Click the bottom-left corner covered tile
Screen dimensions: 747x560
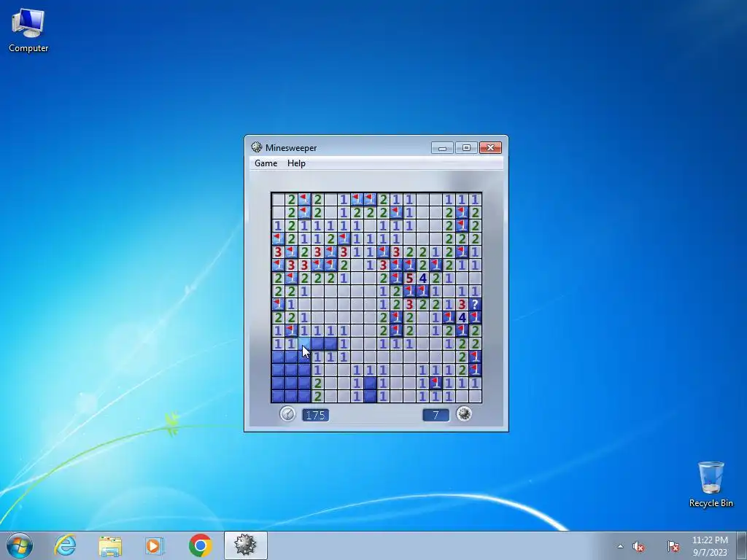pos(278,396)
